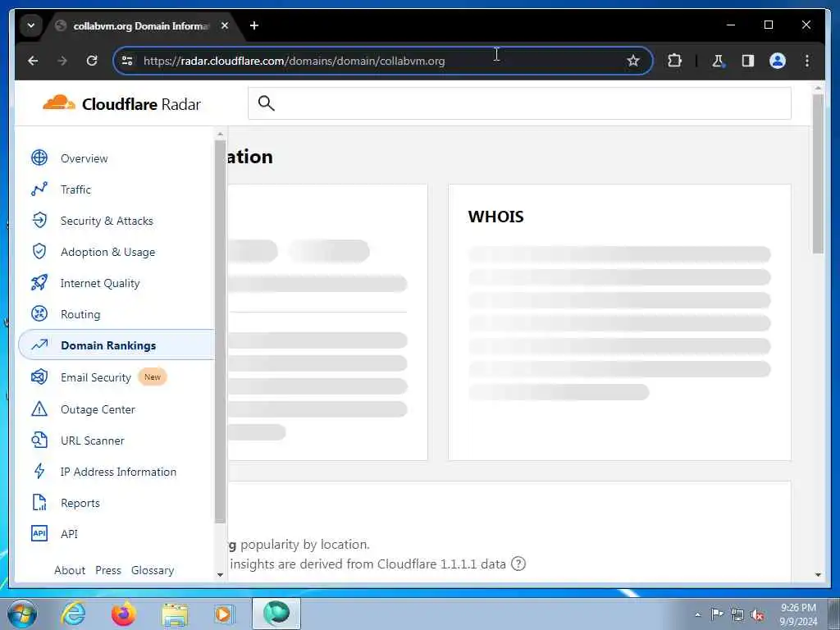Click the help question mark after 1.1.1.1 data
This screenshot has height=630, width=840.
click(x=518, y=564)
